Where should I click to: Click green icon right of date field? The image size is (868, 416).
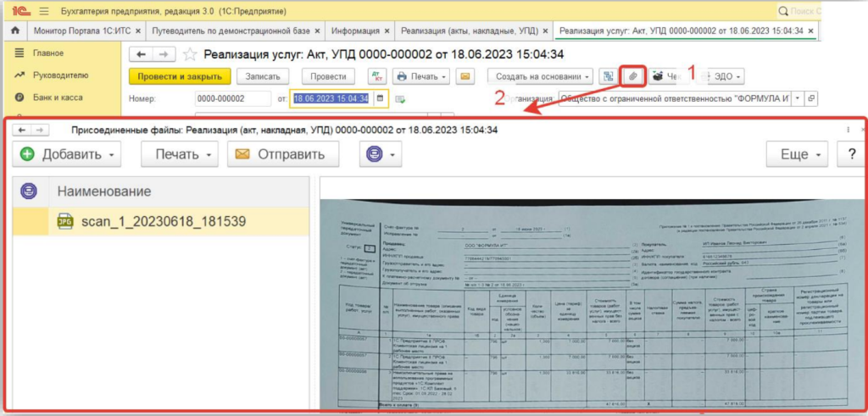click(x=400, y=99)
